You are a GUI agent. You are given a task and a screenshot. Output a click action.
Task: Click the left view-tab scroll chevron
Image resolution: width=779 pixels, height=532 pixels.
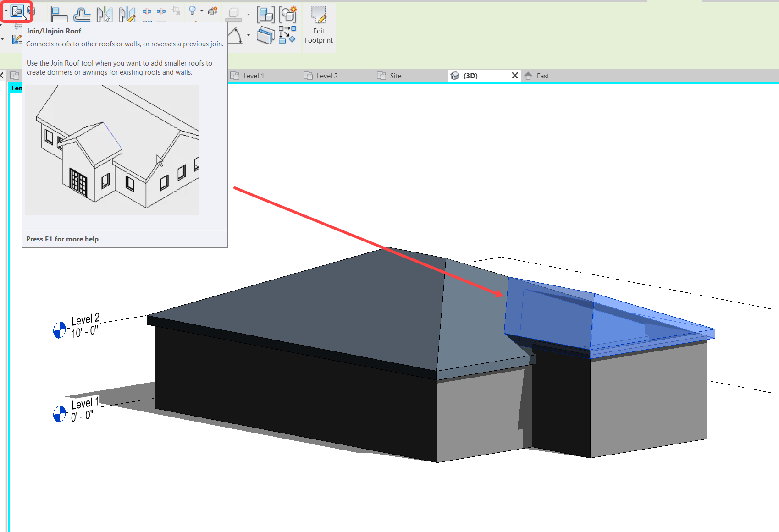(3, 75)
